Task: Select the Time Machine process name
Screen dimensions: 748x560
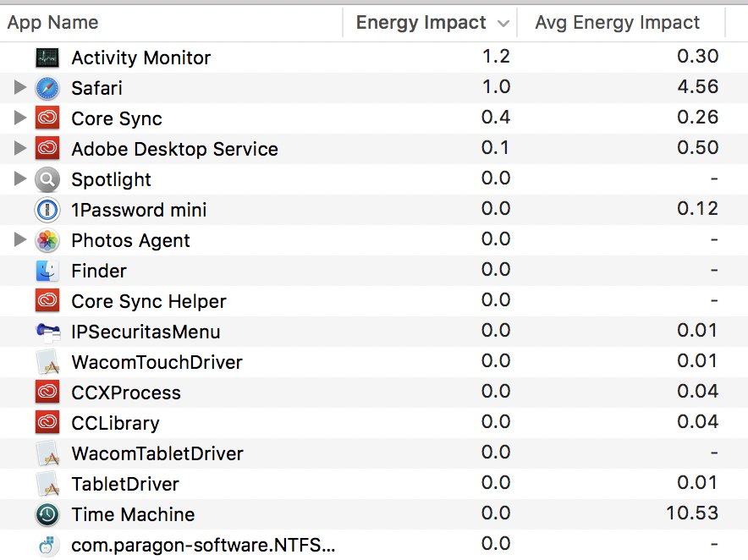Action: 133,514
